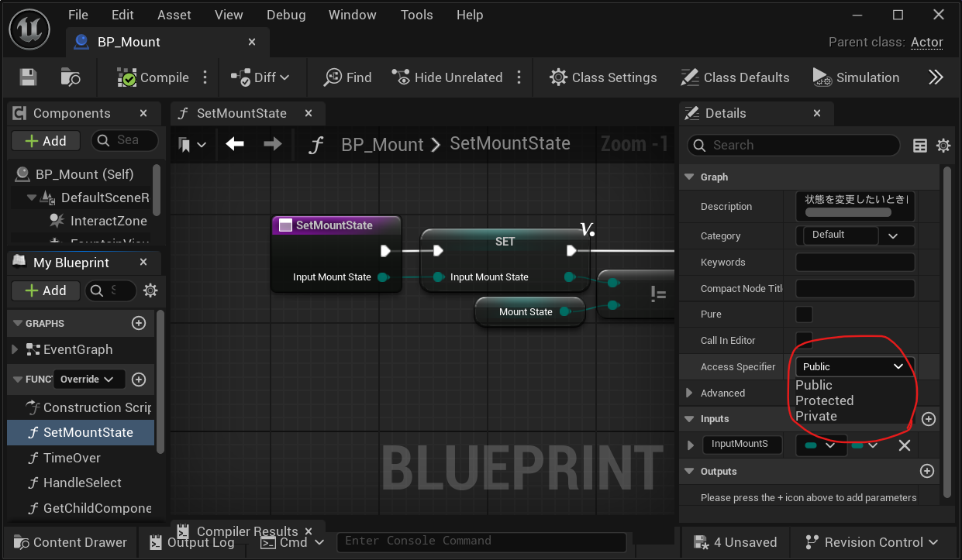
Task: Open Class Defaults
Action: point(735,77)
